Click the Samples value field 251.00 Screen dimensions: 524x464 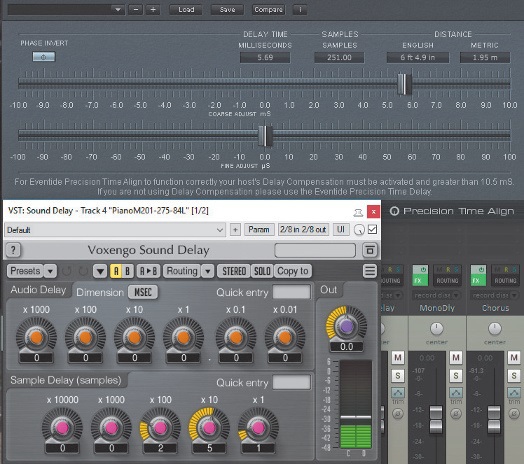coord(339,57)
